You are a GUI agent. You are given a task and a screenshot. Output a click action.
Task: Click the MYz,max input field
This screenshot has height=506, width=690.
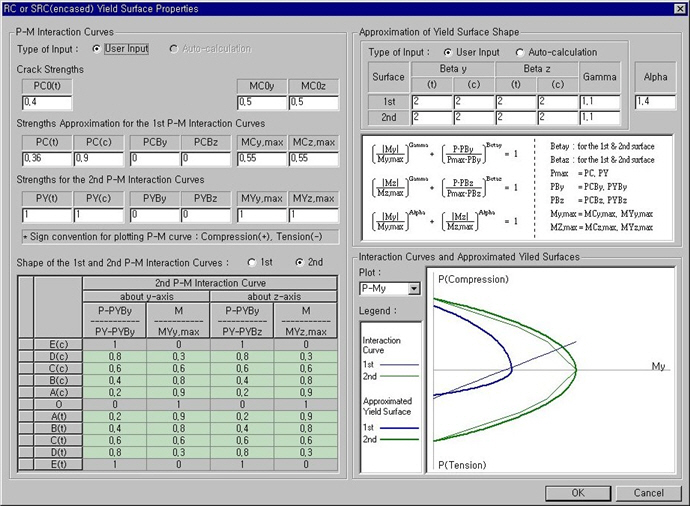(311, 214)
